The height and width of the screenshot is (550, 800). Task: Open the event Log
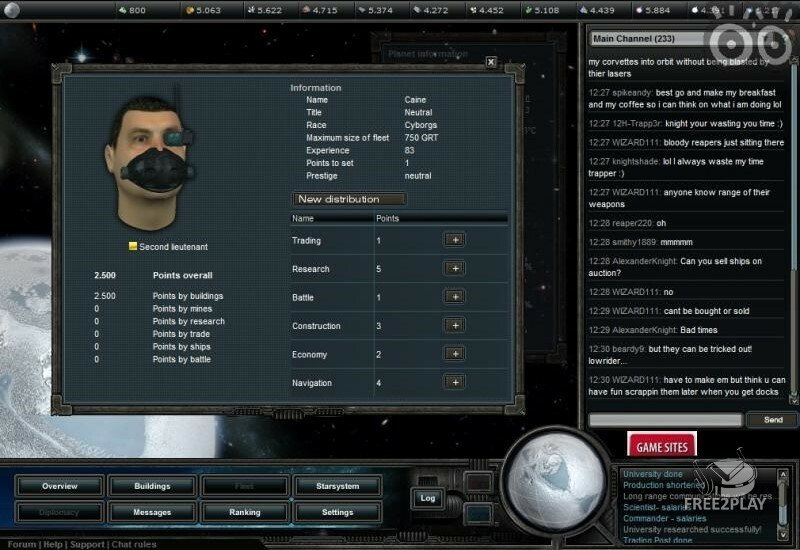427,497
